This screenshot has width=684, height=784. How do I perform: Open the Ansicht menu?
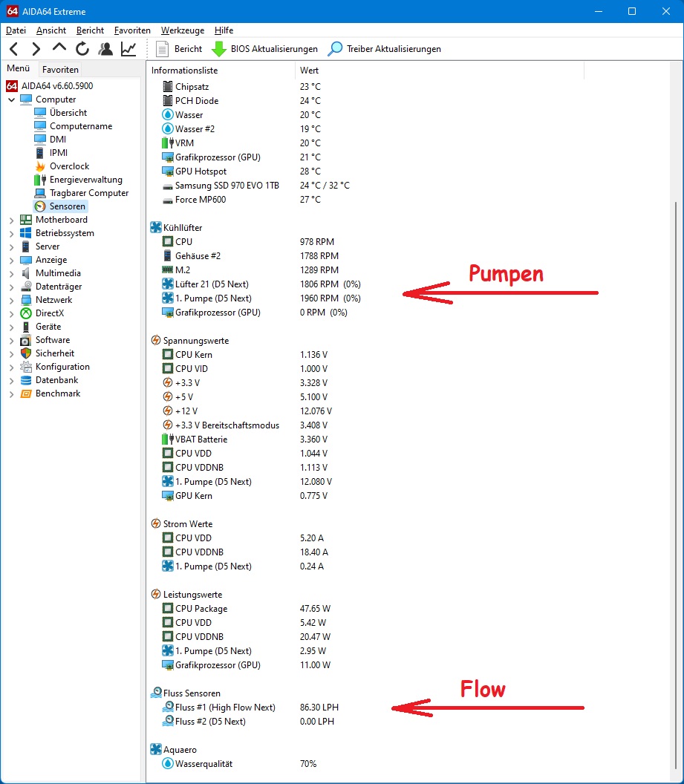pyautogui.click(x=51, y=30)
